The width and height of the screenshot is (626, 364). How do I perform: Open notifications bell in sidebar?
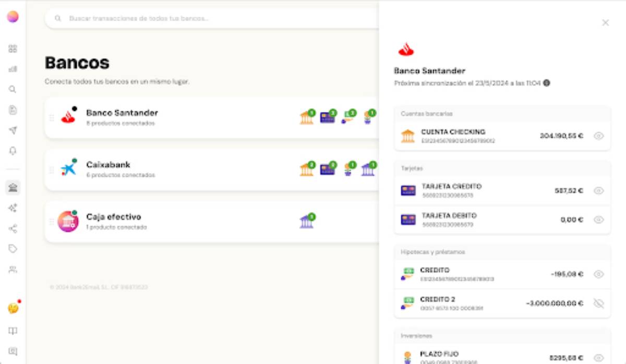pyautogui.click(x=13, y=151)
